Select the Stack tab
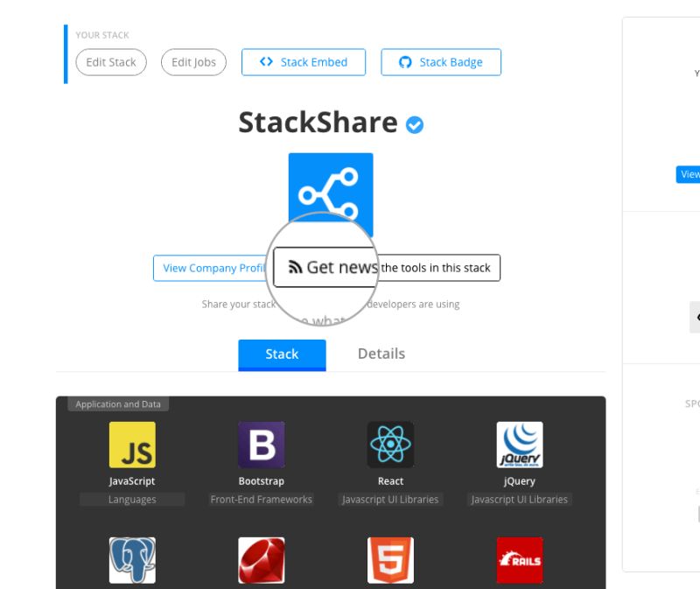700x589 pixels. (282, 354)
